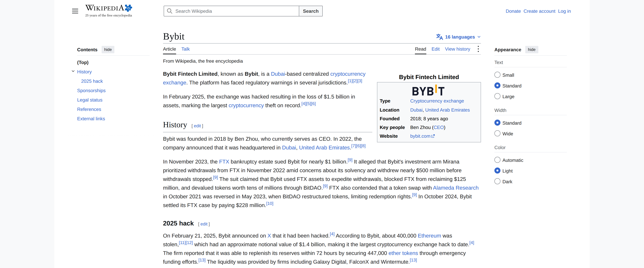Collapse the History section in Contents

click(73, 71)
